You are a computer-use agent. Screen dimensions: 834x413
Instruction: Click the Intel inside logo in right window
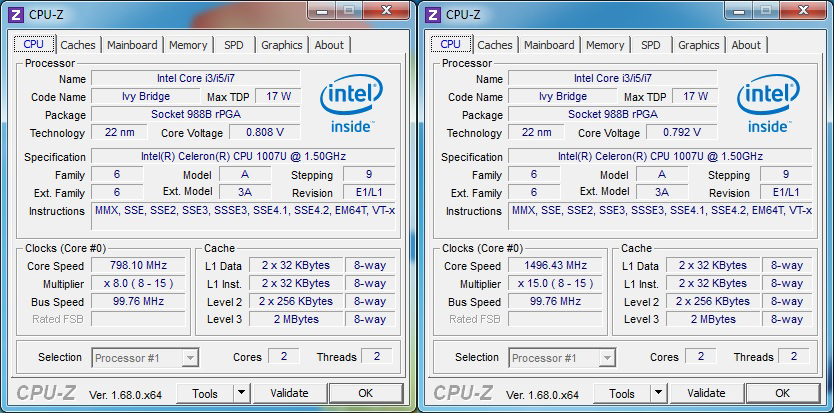(x=768, y=103)
